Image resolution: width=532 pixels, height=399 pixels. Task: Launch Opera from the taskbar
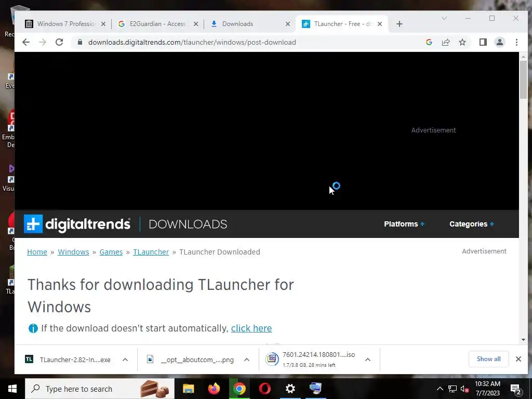tap(264, 389)
